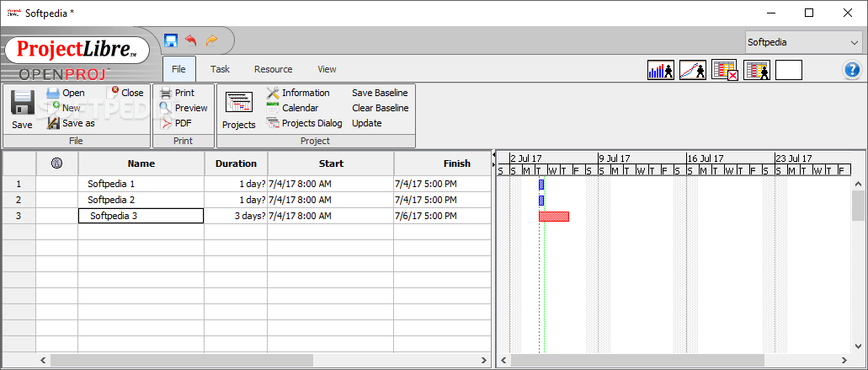Select row header number 3
868x370 pixels.
(19, 216)
